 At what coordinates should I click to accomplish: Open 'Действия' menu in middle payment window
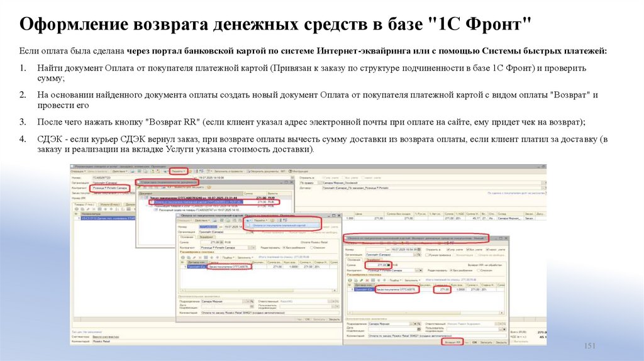(x=202, y=220)
